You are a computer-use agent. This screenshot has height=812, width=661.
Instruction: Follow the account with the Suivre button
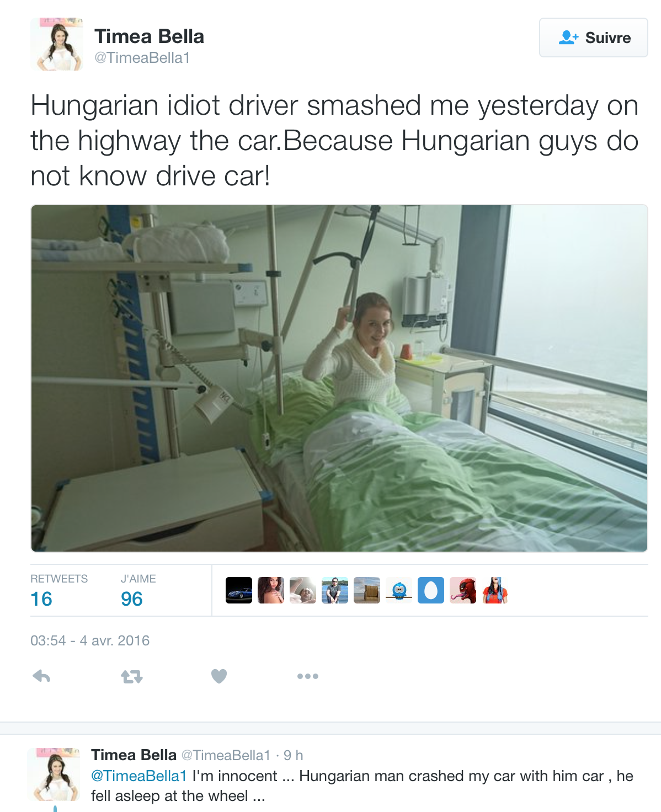[x=593, y=38]
